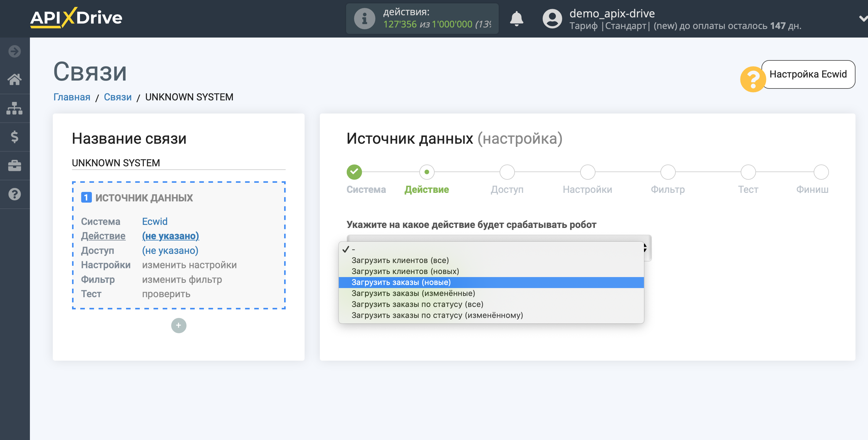Click the number 1 source badge
868x440 pixels.
click(x=86, y=197)
